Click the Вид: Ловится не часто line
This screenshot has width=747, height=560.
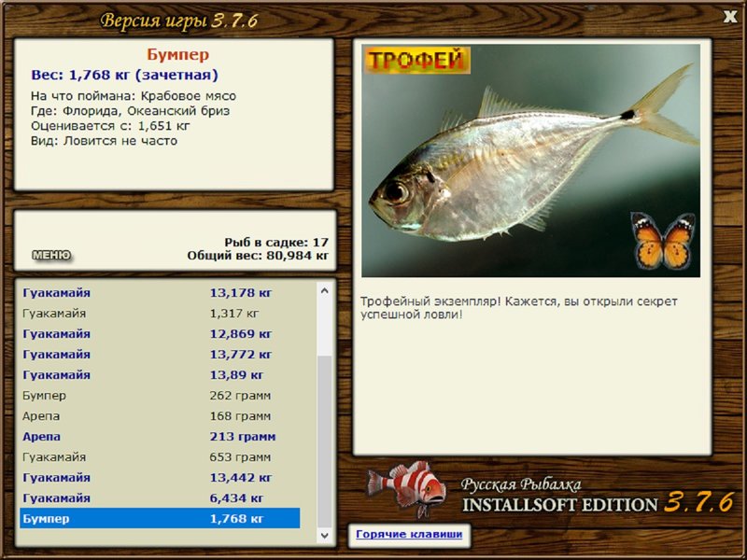(x=104, y=141)
